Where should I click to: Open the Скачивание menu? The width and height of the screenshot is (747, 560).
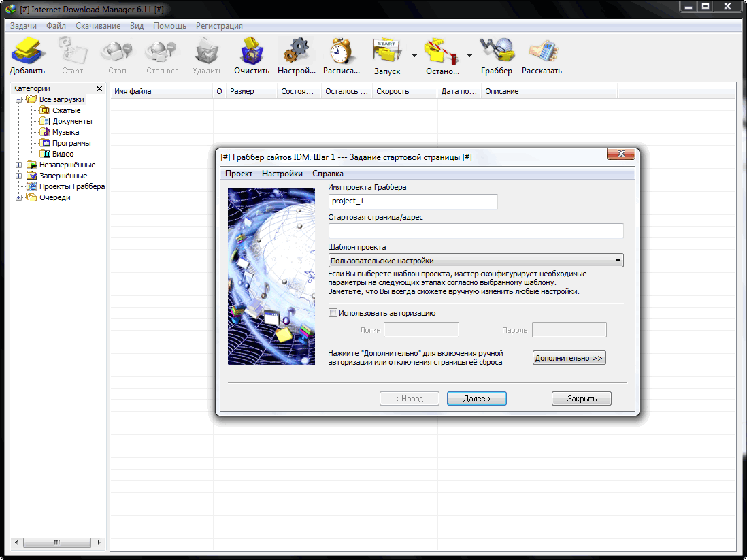coord(98,26)
